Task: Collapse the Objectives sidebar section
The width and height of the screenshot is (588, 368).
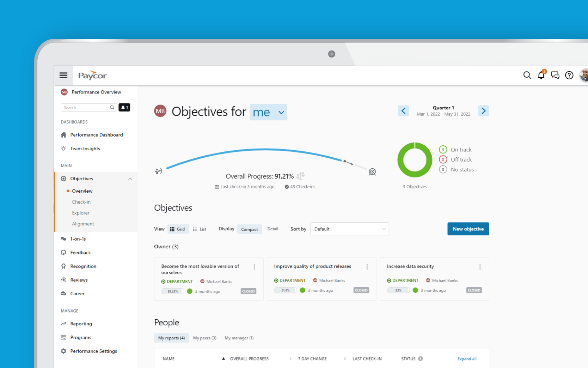Action: click(x=130, y=179)
